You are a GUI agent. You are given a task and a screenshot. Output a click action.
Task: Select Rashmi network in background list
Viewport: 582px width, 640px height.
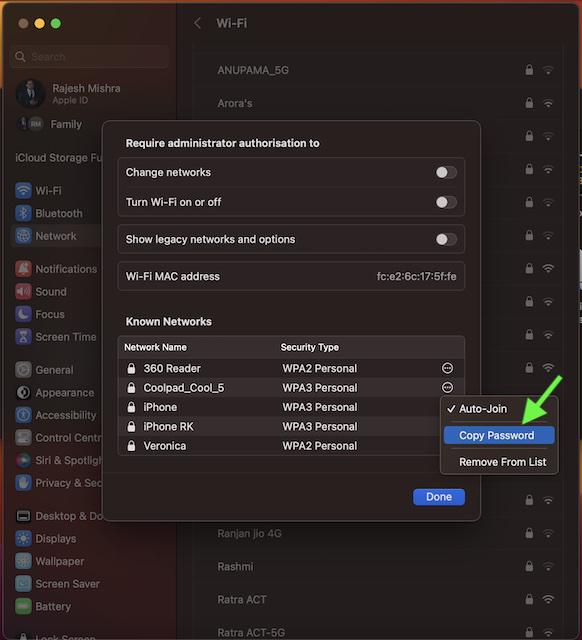click(235, 567)
